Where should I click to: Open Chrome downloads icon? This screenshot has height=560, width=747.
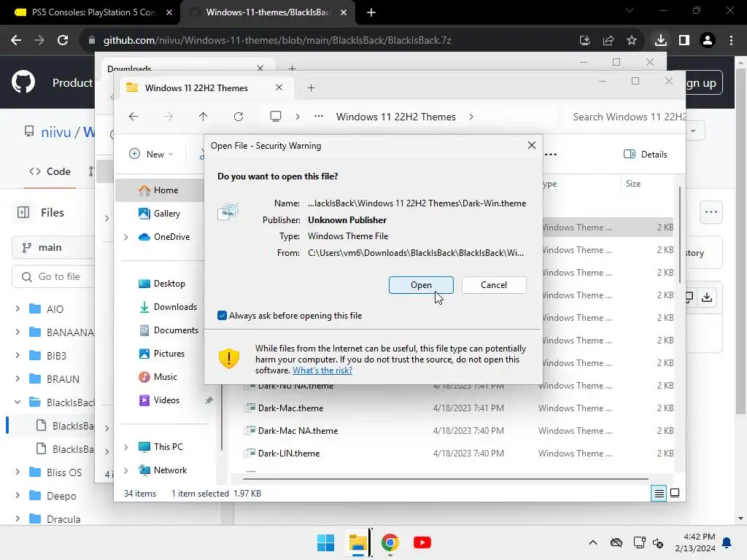(x=660, y=40)
